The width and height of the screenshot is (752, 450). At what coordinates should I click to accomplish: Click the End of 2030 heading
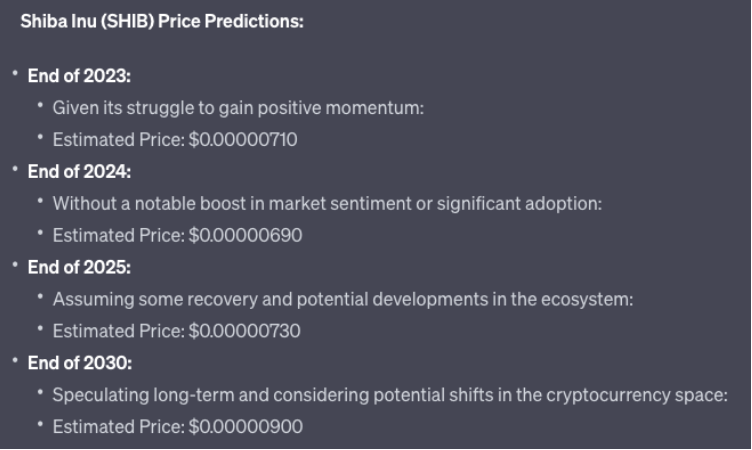pos(80,363)
